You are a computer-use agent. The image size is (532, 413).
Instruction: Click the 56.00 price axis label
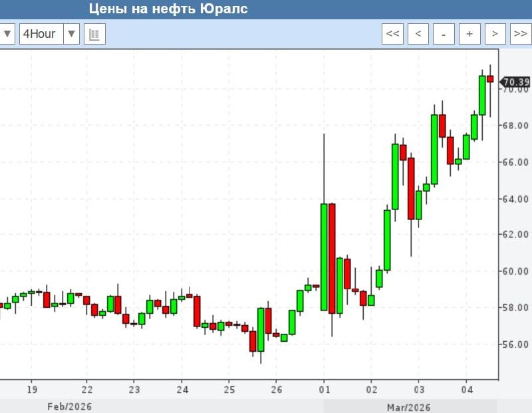515,344
